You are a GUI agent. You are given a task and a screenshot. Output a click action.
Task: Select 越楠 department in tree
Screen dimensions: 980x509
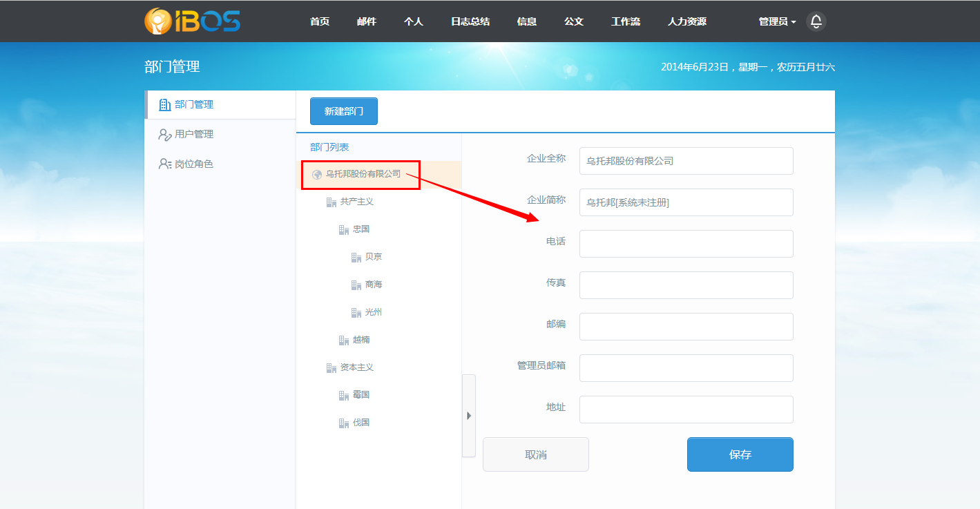click(361, 340)
